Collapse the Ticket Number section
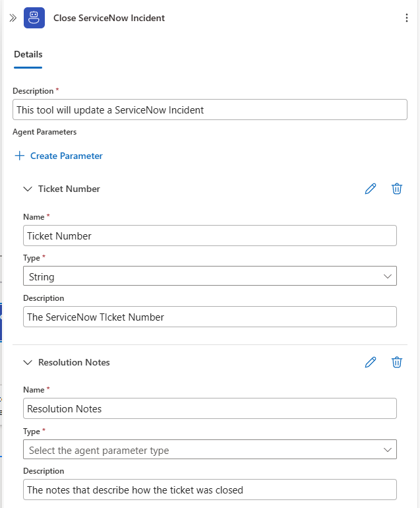Viewport: 420px width, 508px height. tap(28, 189)
